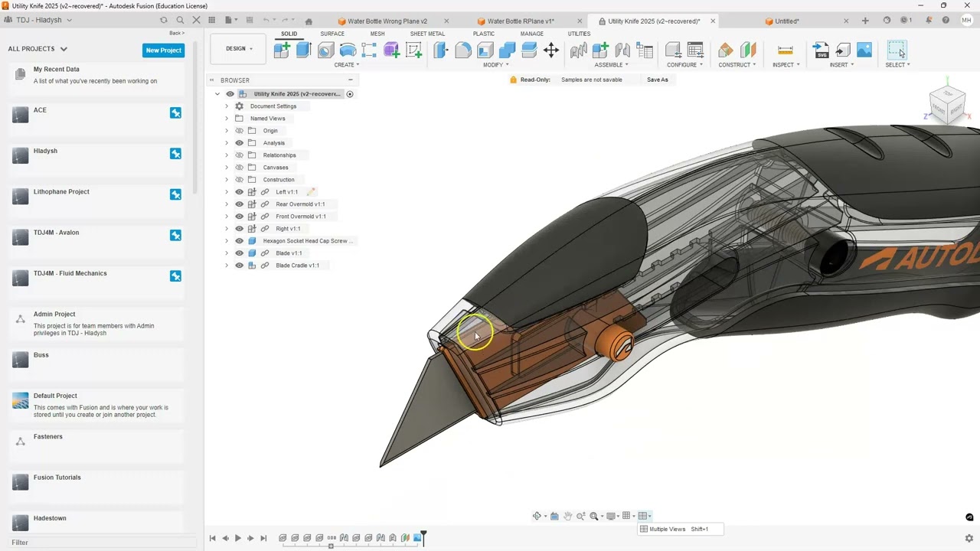Viewport: 980px width, 551px height.
Task: Select the Measure tool
Action: 785,51
